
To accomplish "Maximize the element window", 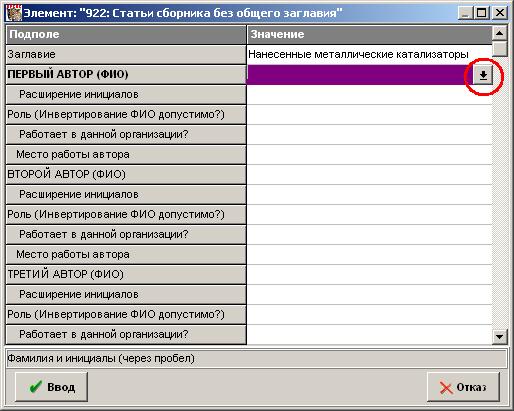I will tap(481, 13).
